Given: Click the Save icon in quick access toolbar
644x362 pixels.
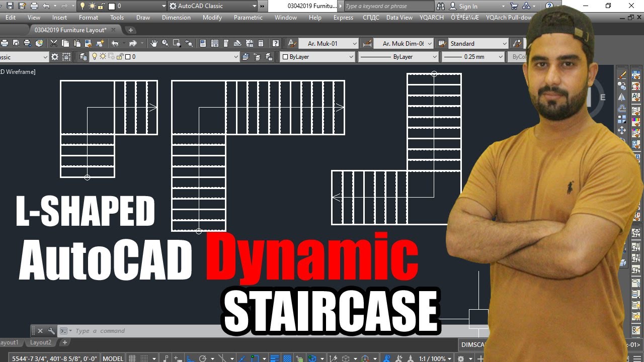Looking at the screenshot, I should (10, 6).
